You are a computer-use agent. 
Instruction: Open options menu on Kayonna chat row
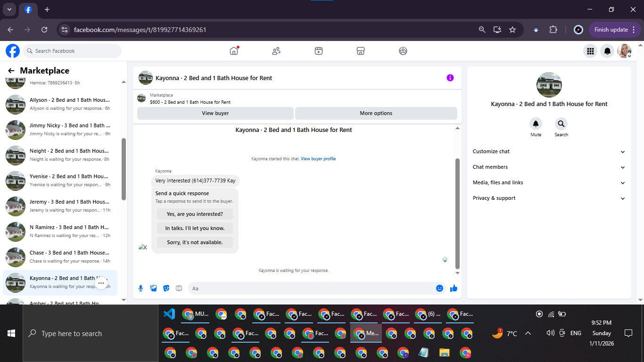(x=101, y=283)
